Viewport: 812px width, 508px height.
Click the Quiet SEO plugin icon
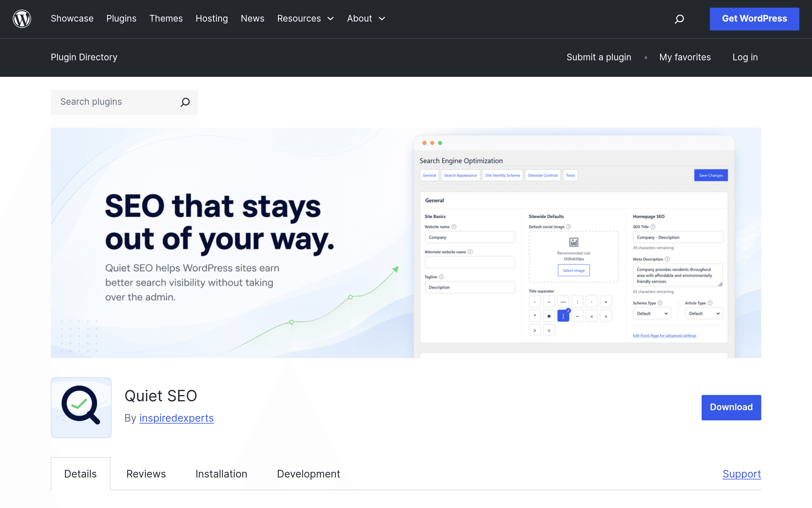tap(81, 407)
